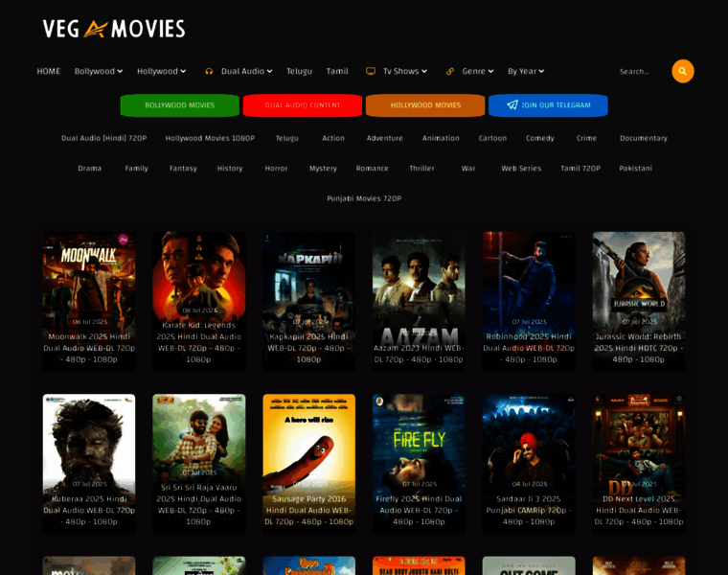Open the Moonwalk 2025 movie poster
The height and width of the screenshot is (575, 728).
(x=89, y=301)
